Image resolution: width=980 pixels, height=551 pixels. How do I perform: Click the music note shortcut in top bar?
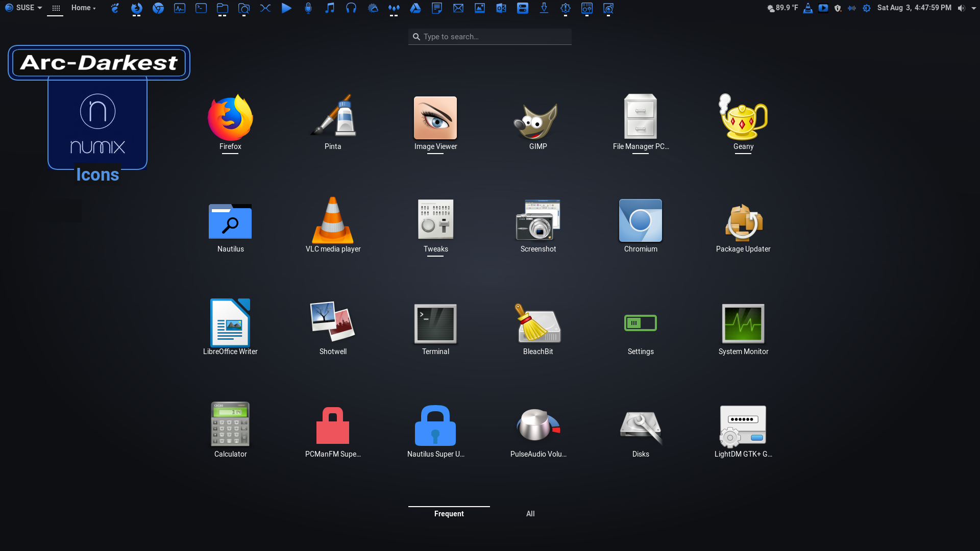coord(330,8)
